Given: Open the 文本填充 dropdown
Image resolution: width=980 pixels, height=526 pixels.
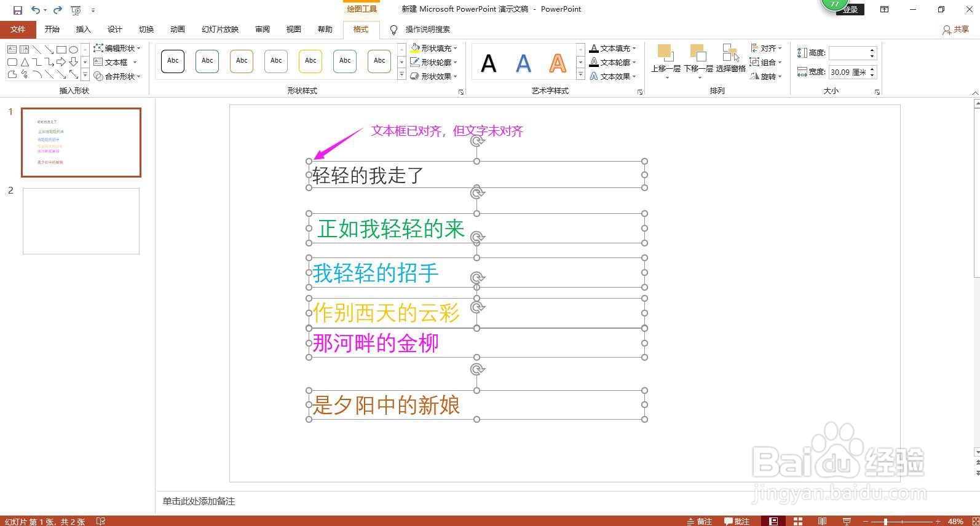Looking at the screenshot, I should pos(613,48).
